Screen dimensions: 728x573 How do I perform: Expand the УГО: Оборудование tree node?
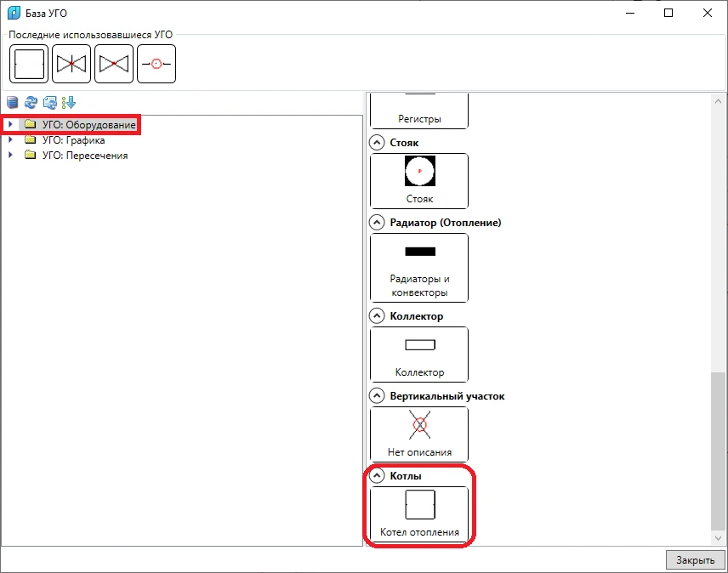pyautogui.click(x=10, y=125)
